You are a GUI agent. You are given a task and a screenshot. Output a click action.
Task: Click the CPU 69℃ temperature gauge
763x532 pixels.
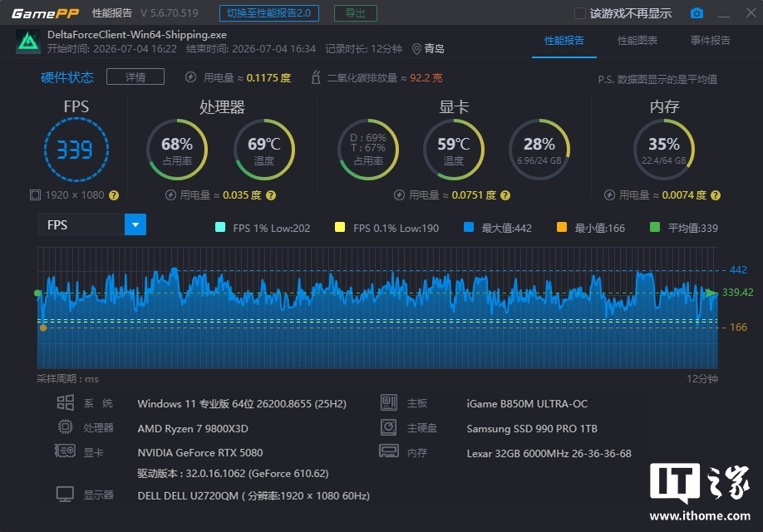264,150
